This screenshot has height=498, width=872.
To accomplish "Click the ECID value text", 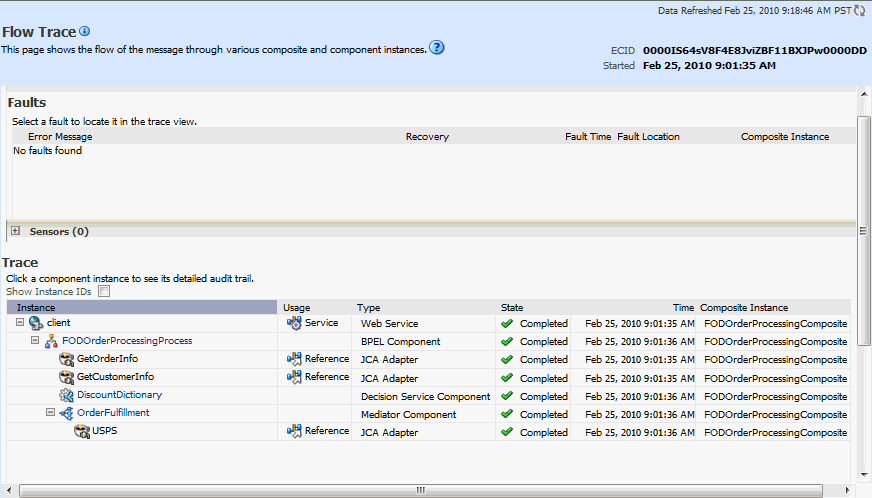I will pos(755,51).
